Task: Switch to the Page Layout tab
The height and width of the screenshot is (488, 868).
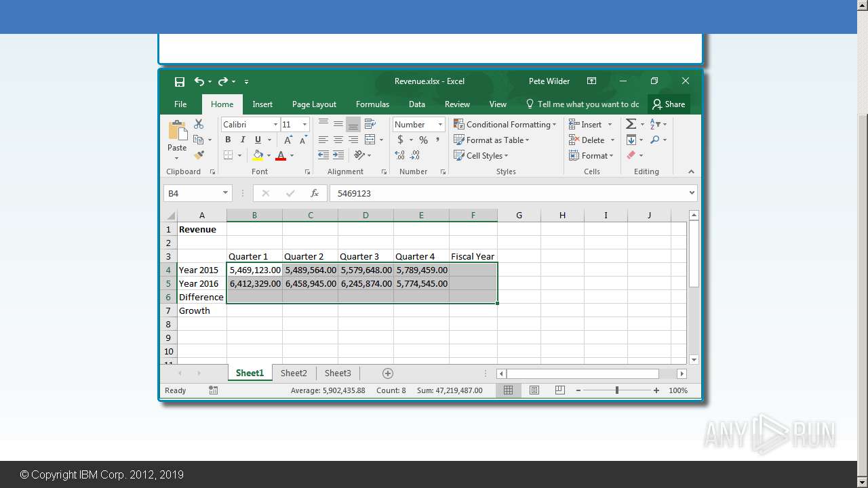Action: click(314, 104)
